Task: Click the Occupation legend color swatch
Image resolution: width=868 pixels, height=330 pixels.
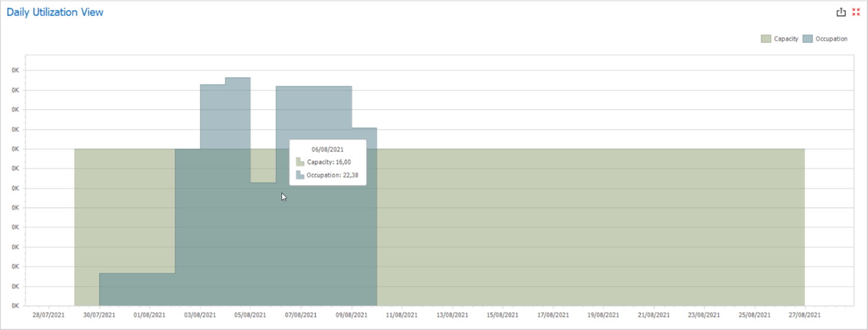Action: pyautogui.click(x=807, y=39)
